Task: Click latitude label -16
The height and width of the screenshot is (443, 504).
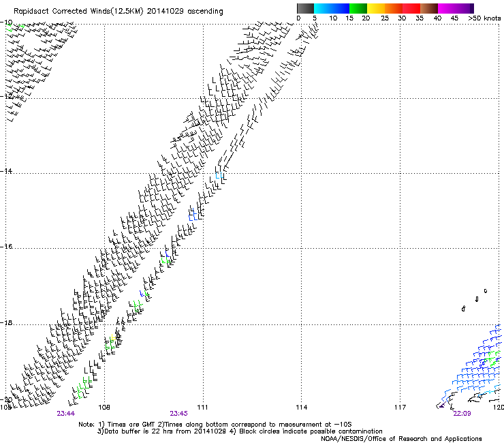Action: tap(6, 247)
